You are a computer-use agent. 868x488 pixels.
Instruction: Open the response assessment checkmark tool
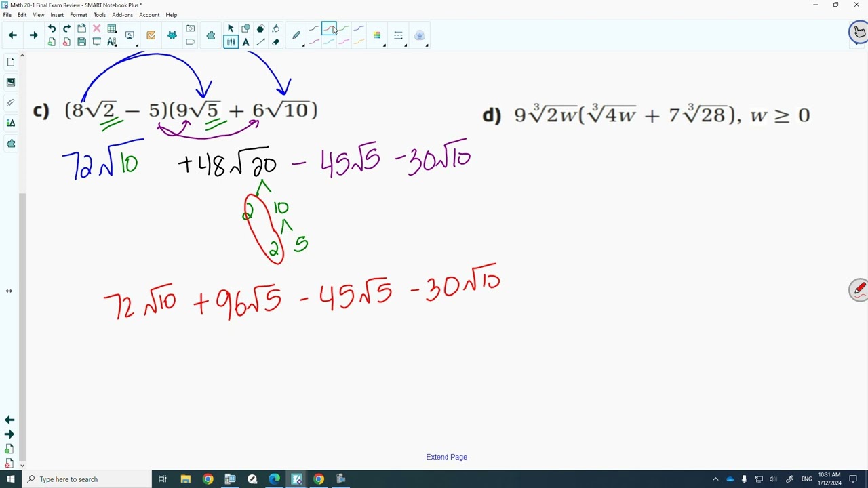click(x=151, y=35)
